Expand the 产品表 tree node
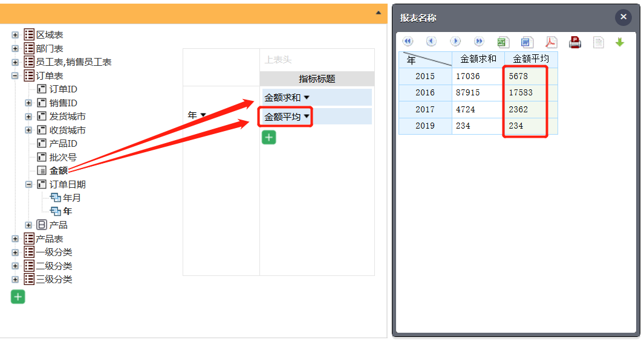The width and height of the screenshot is (644, 343). click(15, 239)
